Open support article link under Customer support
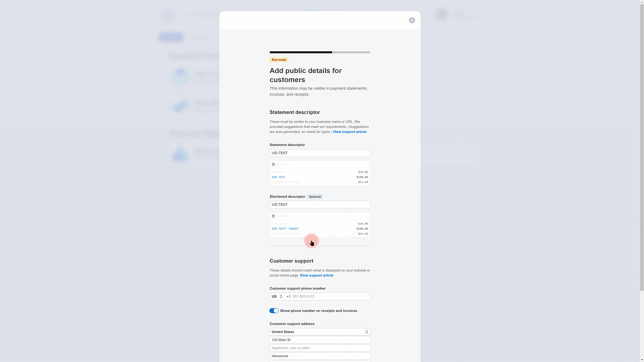 click(316, 276)
